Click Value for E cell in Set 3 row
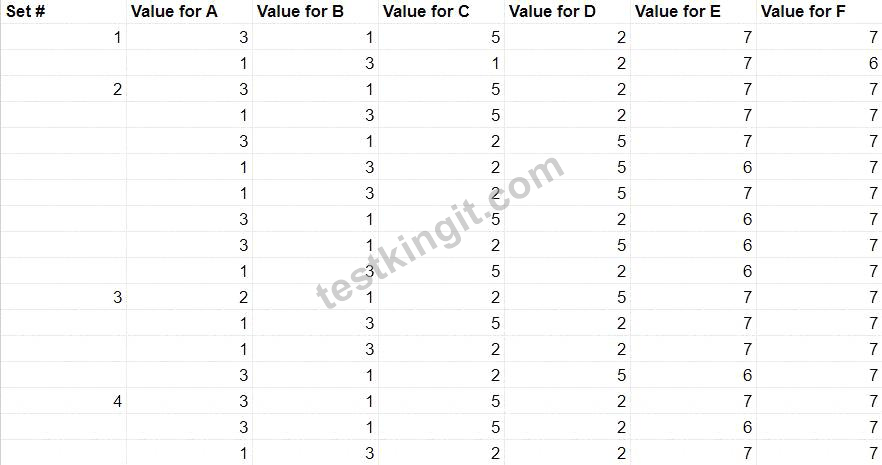Screen dimensions: 882x465 point(693,297)
